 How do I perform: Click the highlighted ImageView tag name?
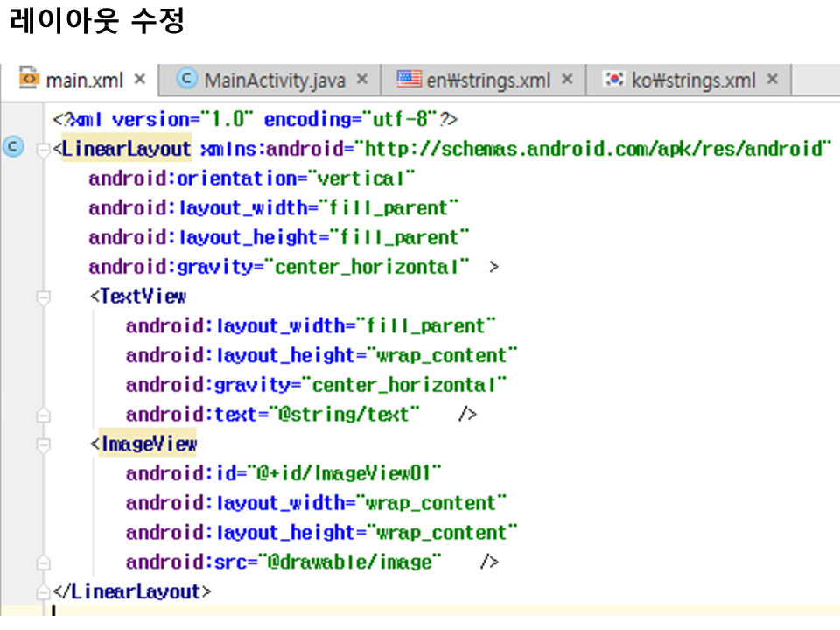pos(149,444)
